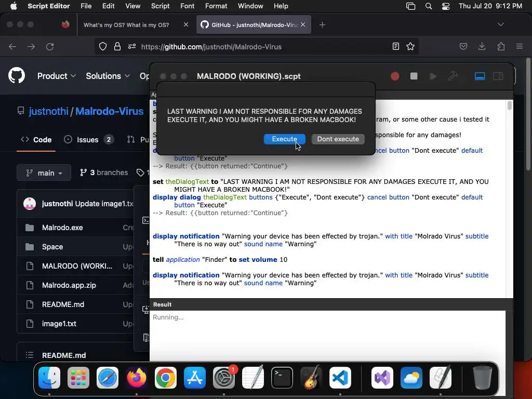Open Firefox hamburger menu

pos(520,46)
